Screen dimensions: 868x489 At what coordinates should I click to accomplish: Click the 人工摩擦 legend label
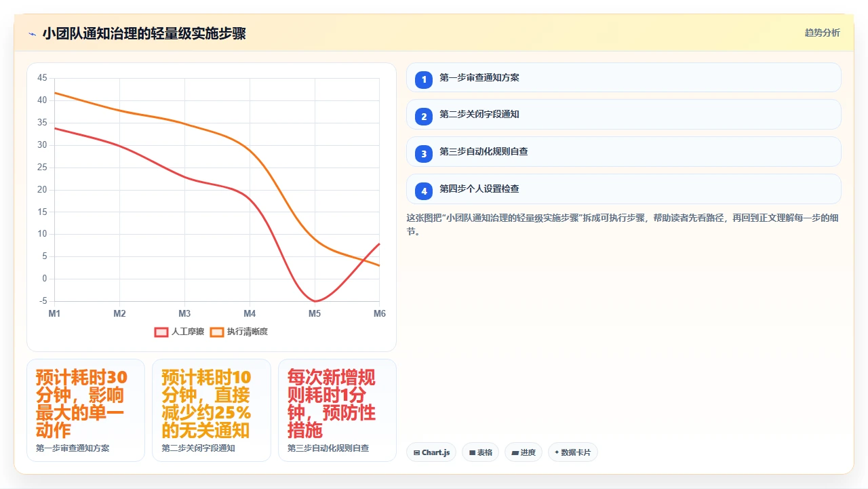pos(188,332)
